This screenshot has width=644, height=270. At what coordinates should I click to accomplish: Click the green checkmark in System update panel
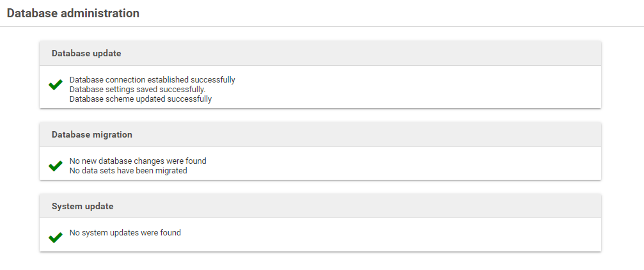55,237
